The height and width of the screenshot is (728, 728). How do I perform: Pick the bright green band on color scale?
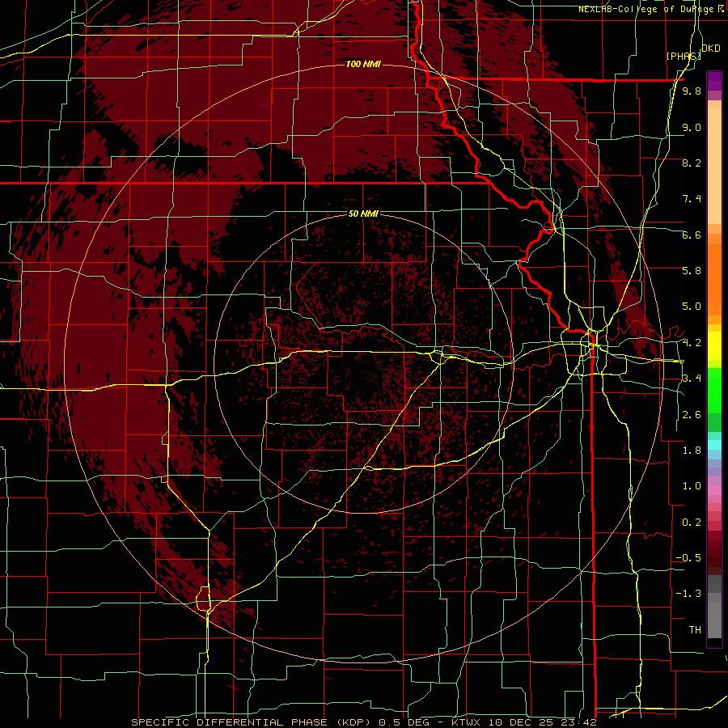tap(714, 391)
